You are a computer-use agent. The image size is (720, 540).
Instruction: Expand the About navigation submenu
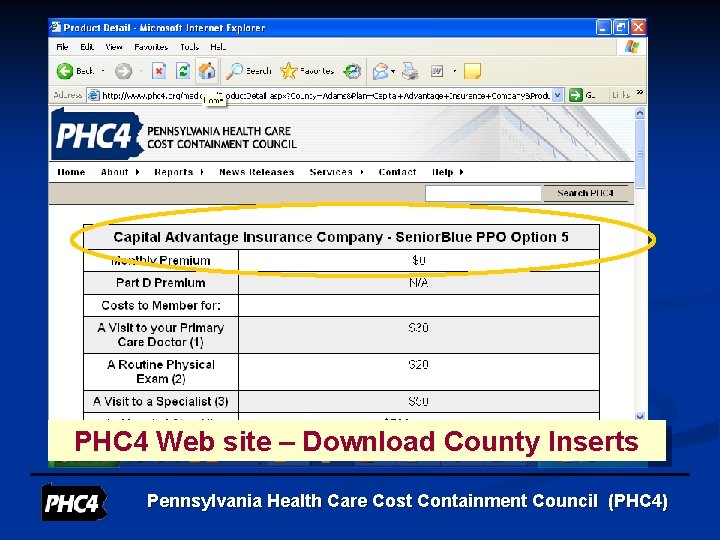click(x=137, y=172)
